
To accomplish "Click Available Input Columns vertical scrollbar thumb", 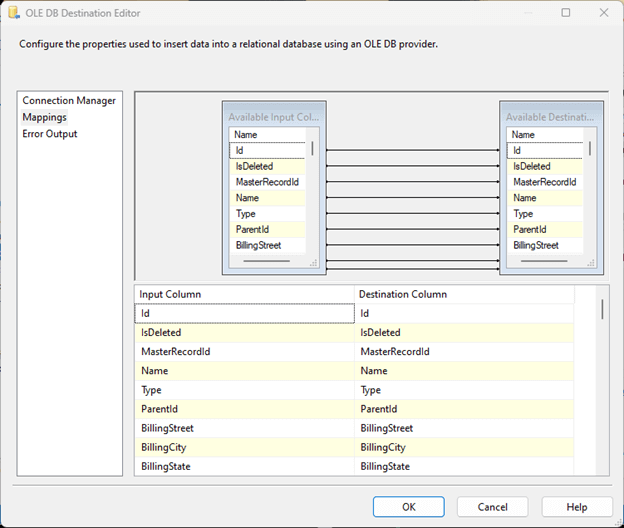I will [x=312, y=148].
